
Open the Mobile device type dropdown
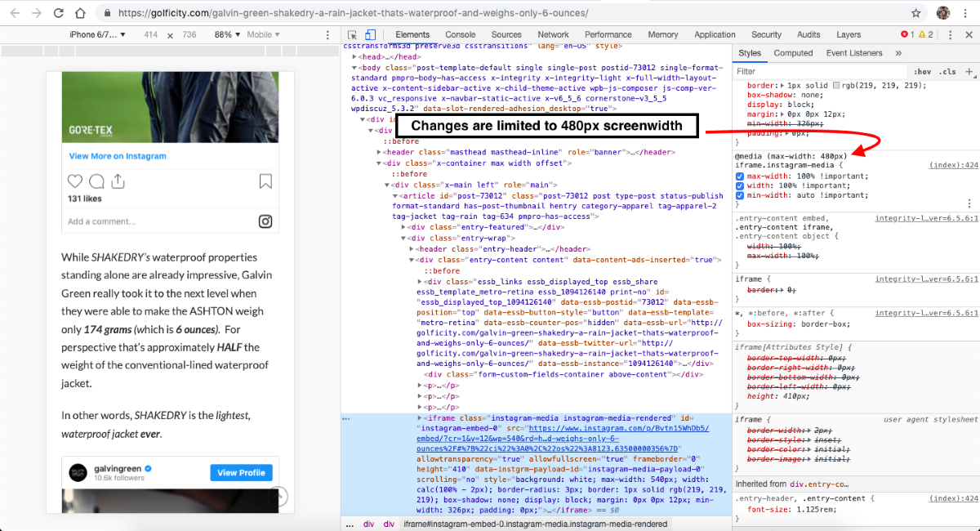point(263,35)
